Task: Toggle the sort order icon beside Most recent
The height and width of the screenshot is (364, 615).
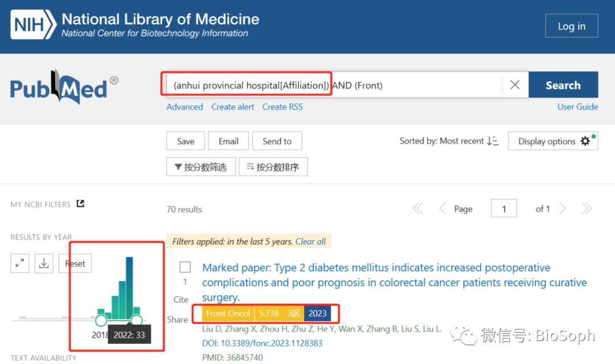Action: tap(493, 141)
